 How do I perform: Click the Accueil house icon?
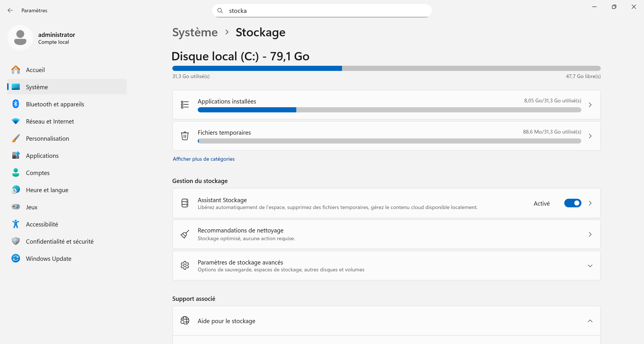tap(16, 70)
